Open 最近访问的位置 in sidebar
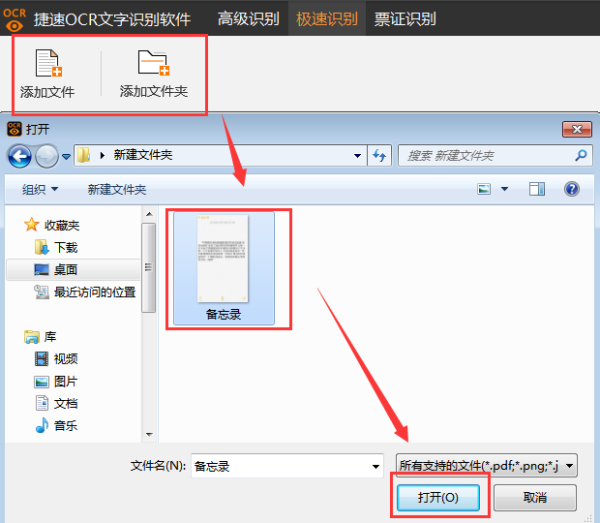 pyautogui.click(x=94, y=292)
